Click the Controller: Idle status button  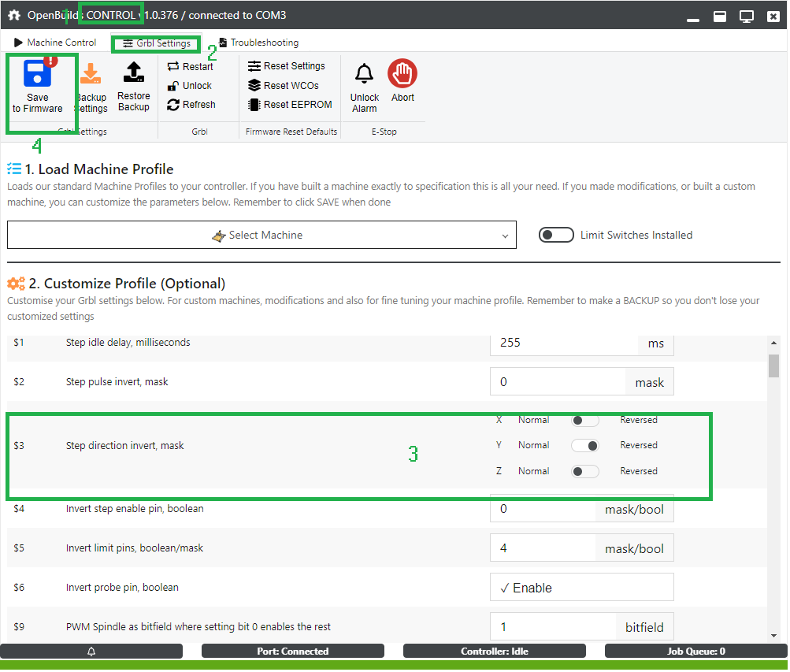[x=495, y=652]
